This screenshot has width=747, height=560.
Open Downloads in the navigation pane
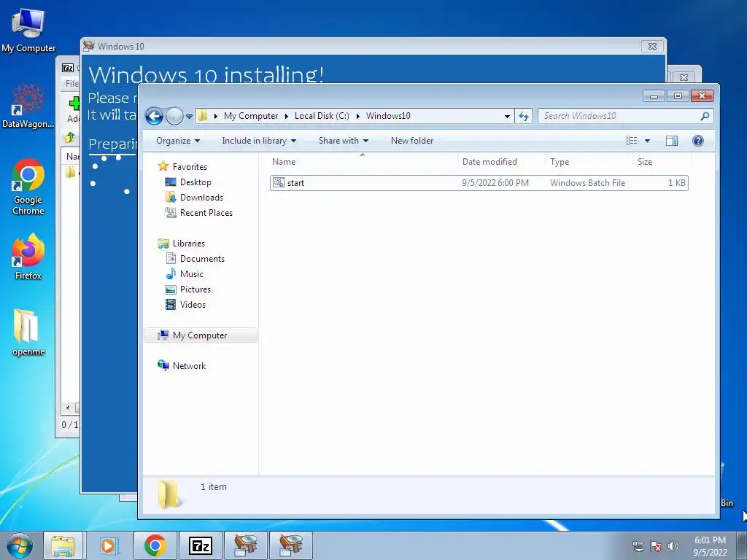(x=201, y=197)
